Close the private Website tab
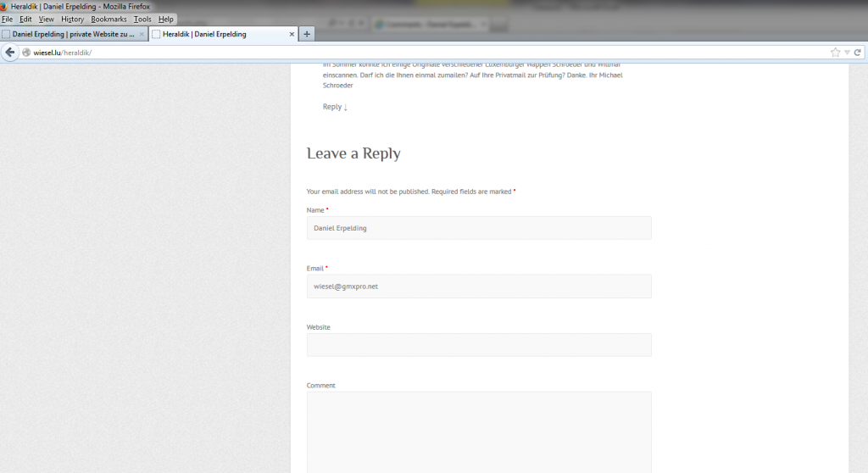The image size is (868, 473). pos(142,34)
